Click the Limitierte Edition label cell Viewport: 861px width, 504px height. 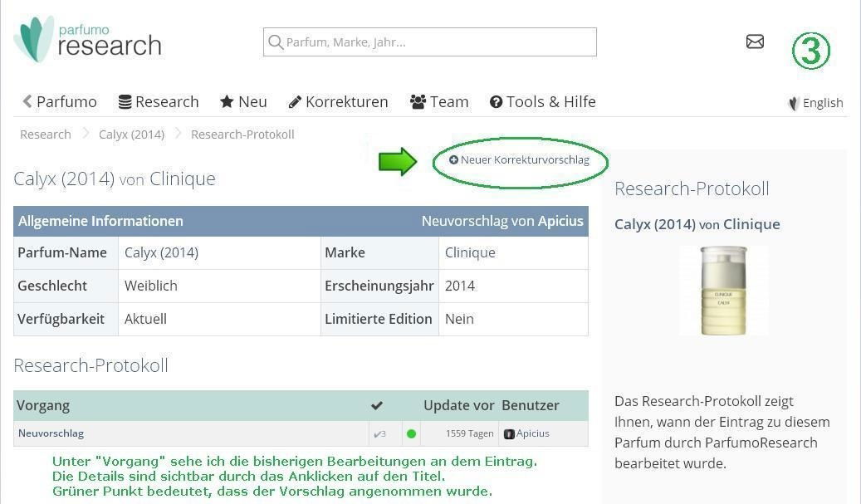[380, 319]
